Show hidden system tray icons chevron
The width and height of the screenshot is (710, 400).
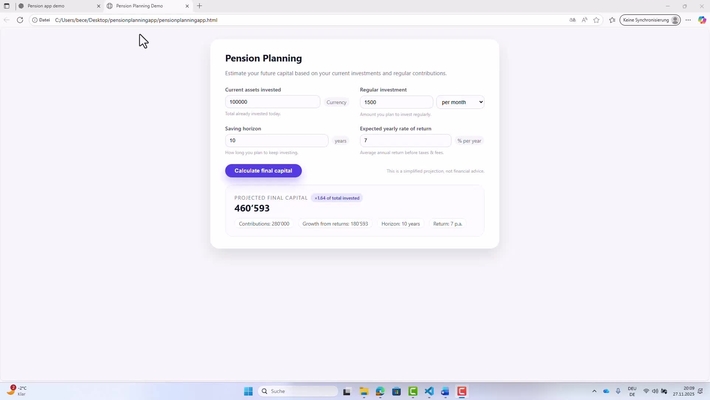pyautogui.click(x=594, y=391)
